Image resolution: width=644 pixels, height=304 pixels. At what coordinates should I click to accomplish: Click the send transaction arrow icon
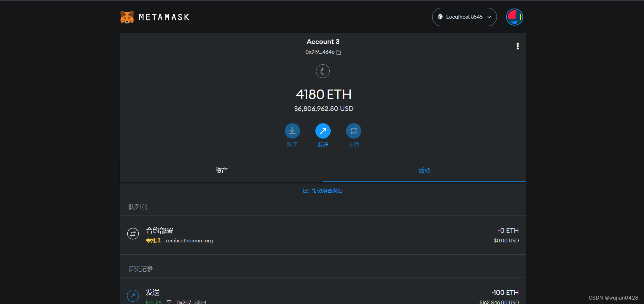point(133,295)
